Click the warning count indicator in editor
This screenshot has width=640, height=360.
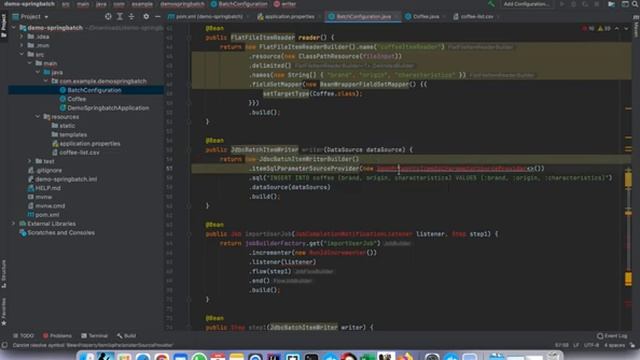click(x=604, y=29)
